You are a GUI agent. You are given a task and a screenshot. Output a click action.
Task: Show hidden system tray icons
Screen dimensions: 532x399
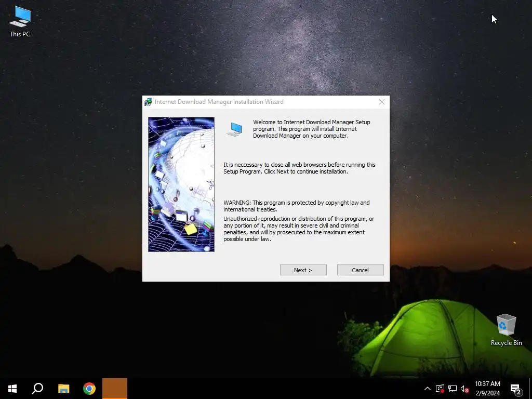pos(428,389)
